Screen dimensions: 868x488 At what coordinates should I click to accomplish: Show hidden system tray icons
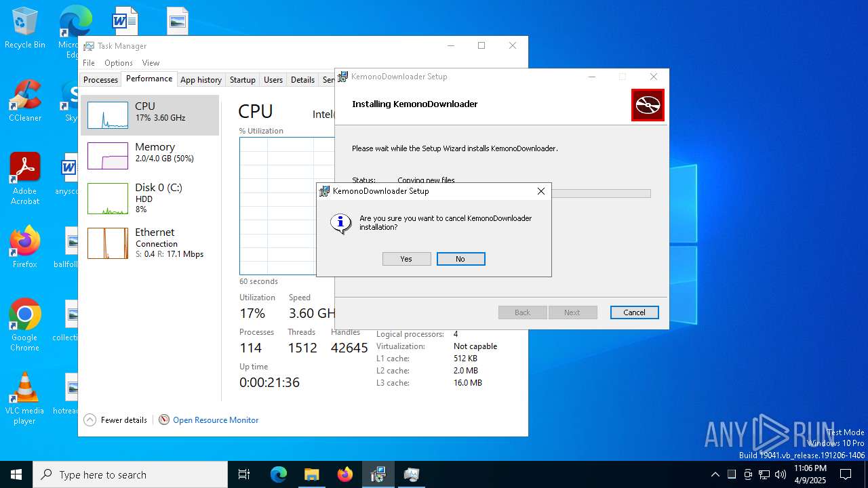point(715,474)
